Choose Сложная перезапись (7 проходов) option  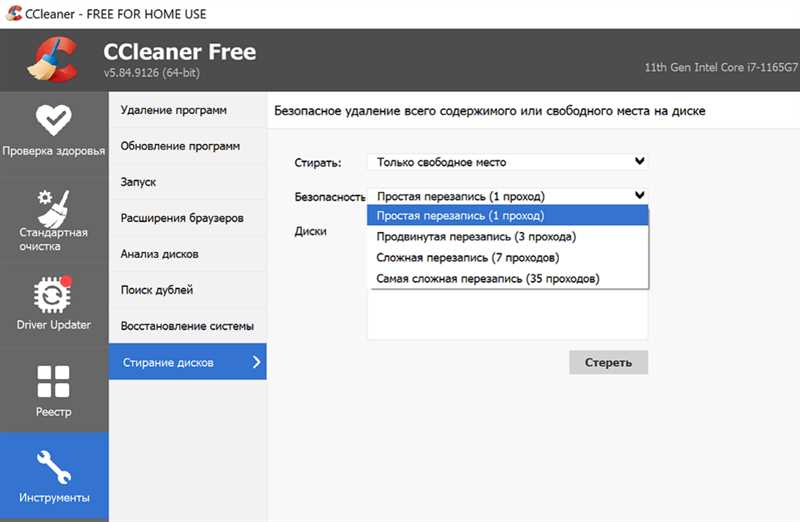pos(508,258)
